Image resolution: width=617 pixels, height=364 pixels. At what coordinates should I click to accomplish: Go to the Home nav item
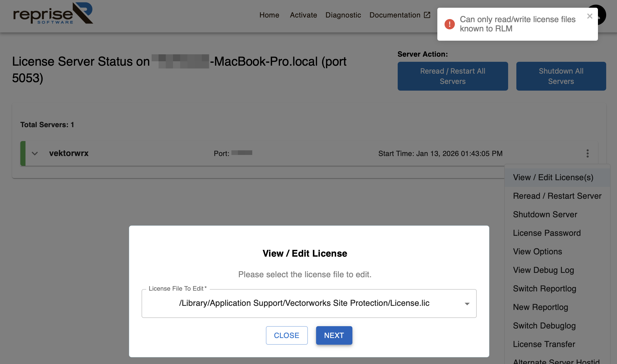pos(269,15)
